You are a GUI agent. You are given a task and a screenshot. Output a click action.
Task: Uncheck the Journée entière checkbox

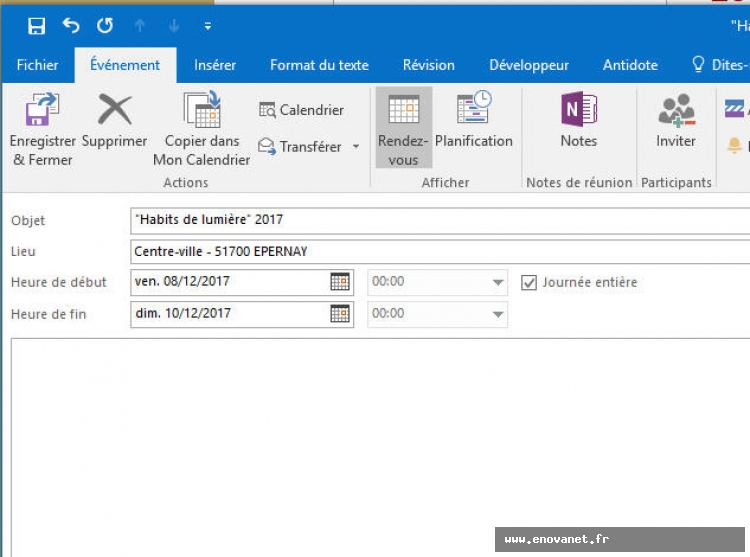point(529,283)
